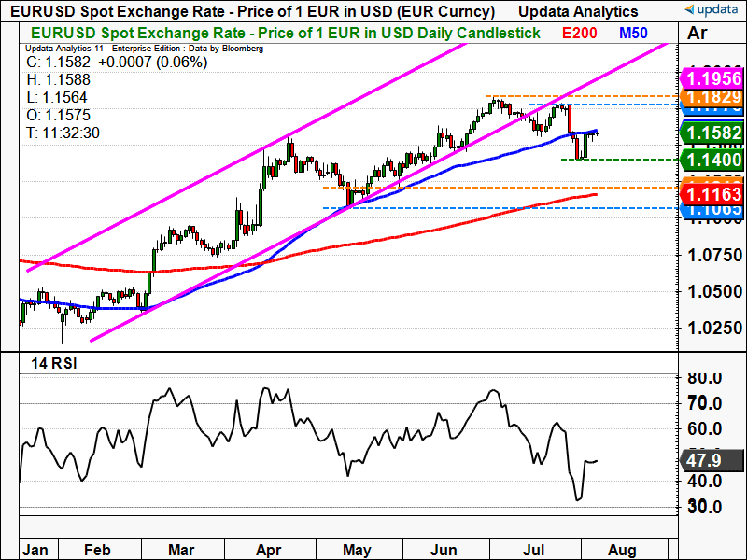Image resolution: width=747 pixels, height=560 pixels.
Task: Click the Jan label on the time axis
Action: [x=35, y=550]
